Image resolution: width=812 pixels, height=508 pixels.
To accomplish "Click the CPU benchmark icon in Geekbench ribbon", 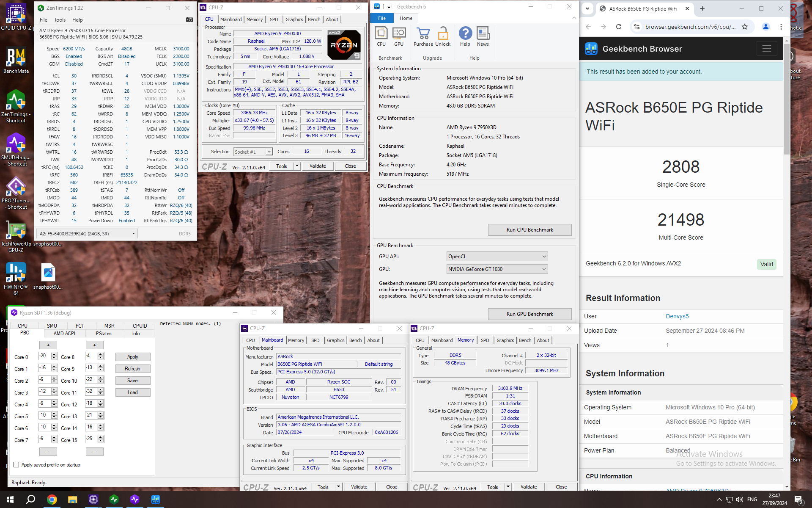I will coord(381,36).
